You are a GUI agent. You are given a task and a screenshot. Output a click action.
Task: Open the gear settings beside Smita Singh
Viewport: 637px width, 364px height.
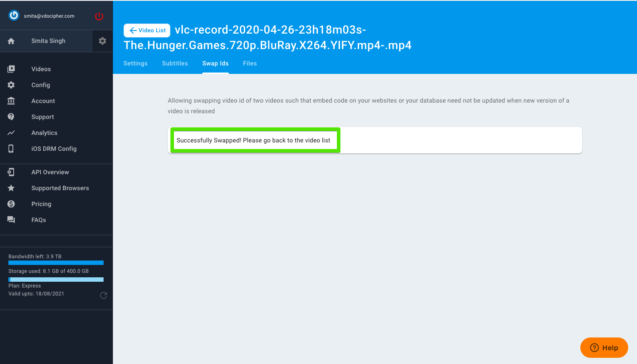pyautogui.click(x=102, y=41)
